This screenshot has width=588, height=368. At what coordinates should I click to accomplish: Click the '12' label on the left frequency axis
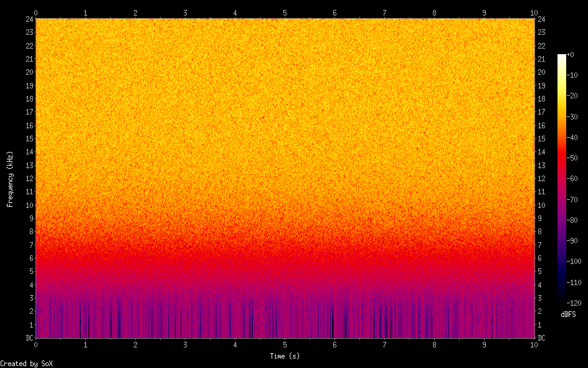pyautogui.click(x=30, y=178)
